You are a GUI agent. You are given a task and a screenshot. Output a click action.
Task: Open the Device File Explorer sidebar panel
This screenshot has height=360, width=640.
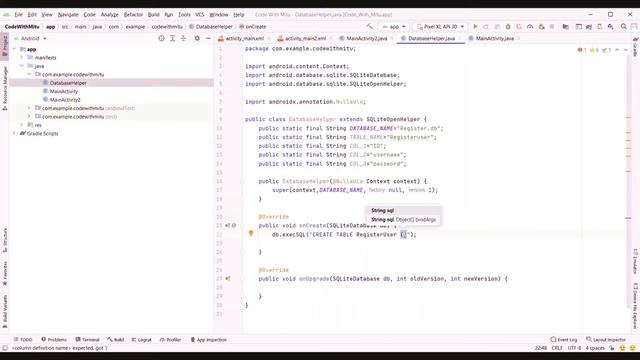tap(636, 306)
